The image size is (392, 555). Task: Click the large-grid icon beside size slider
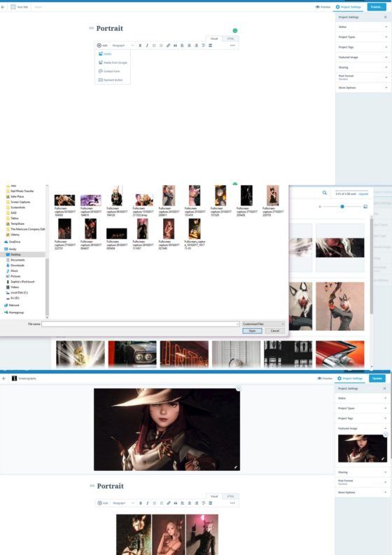click(x=365, y=206)
